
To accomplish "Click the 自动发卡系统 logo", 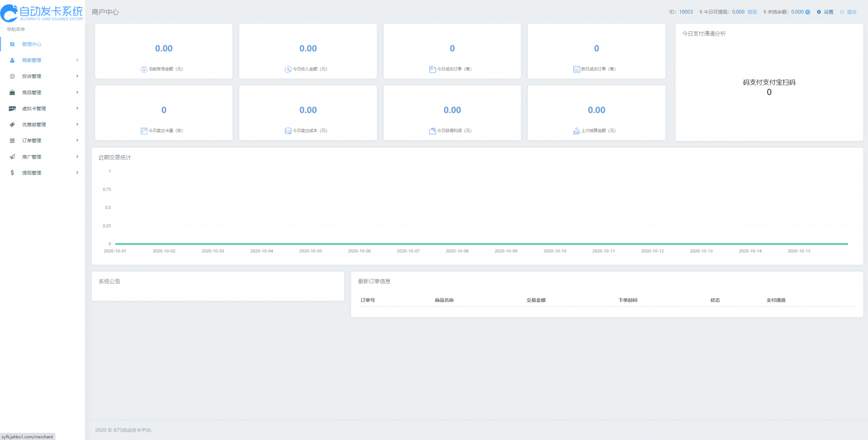I will click(x=42, y=13).
